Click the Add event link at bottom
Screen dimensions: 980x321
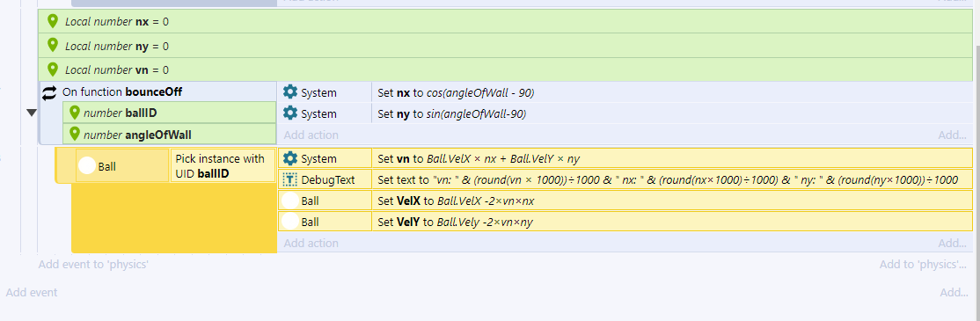32,292
